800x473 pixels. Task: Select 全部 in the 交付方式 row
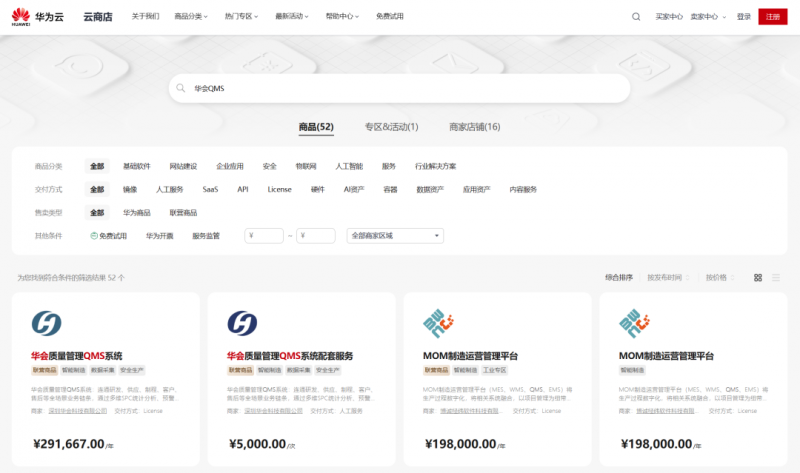97,189
